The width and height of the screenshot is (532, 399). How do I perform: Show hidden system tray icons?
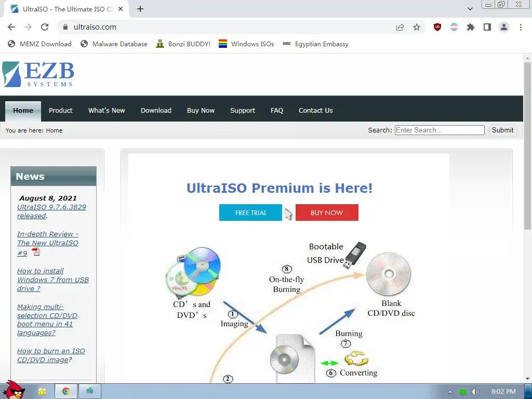pos(450,392)
